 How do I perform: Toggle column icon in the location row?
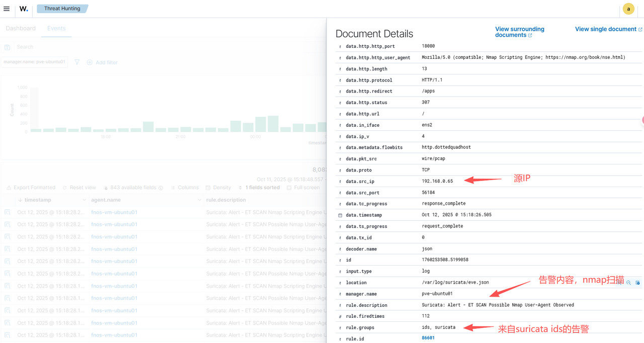pyautogui.click(x=637, y=283)
